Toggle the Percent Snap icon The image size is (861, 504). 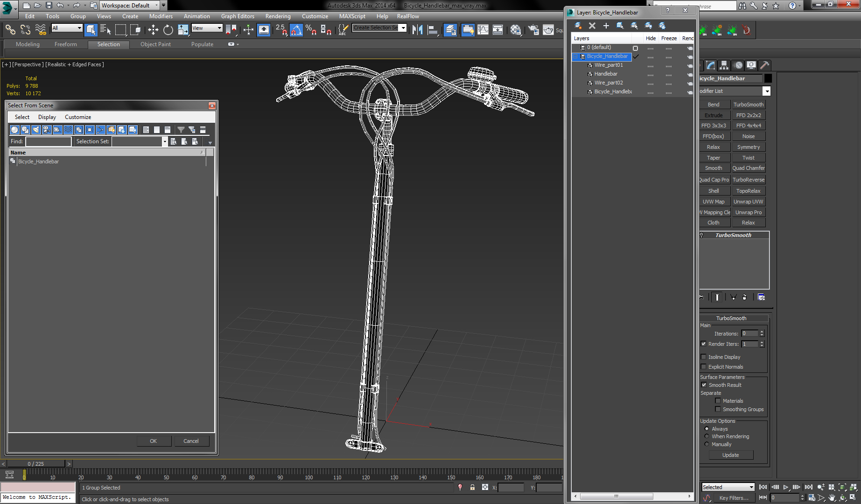(x=311, y=30)
